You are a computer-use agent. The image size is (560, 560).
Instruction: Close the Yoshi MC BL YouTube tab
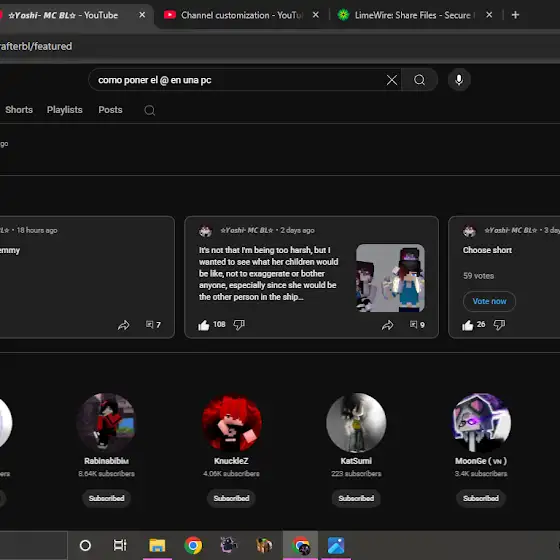coord(142,15)
